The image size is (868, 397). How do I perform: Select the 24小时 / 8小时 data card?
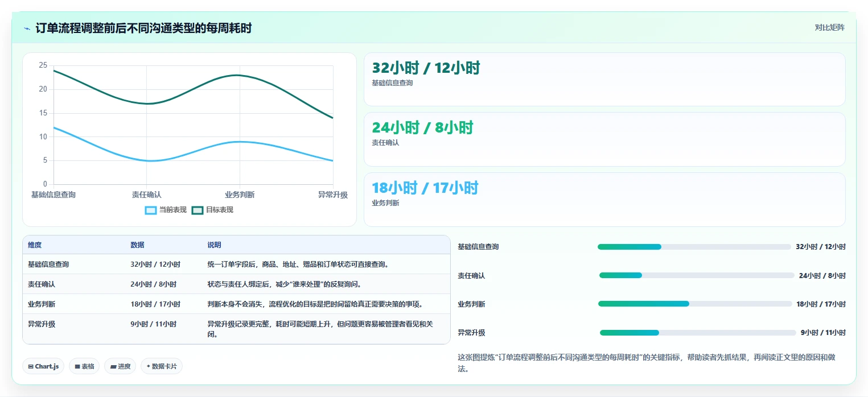604,139
